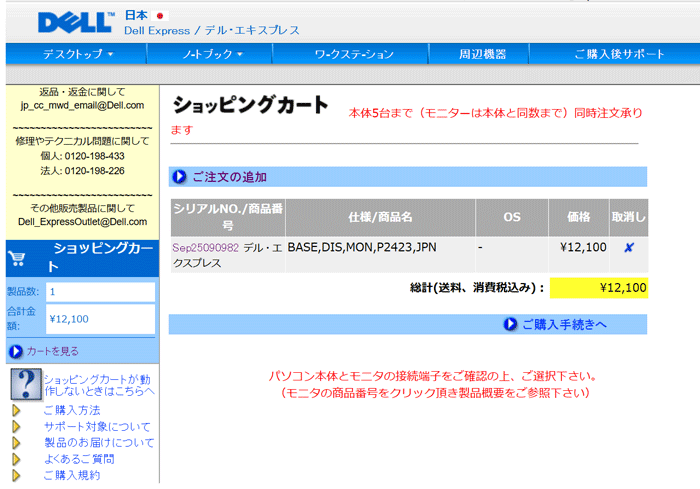The height and width of the screenshot is (489, 700).
Task: Open the デスクトップ dropdown menu
Action: (78, 54)
